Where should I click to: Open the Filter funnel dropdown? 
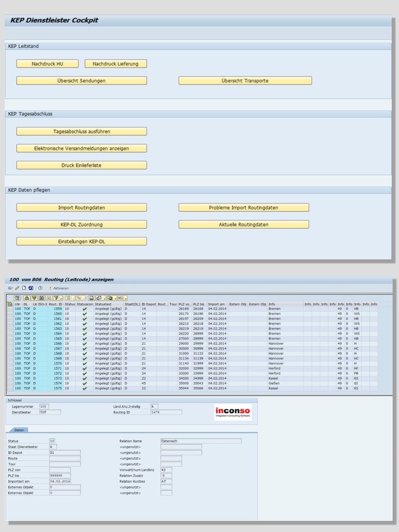[58, 298]
